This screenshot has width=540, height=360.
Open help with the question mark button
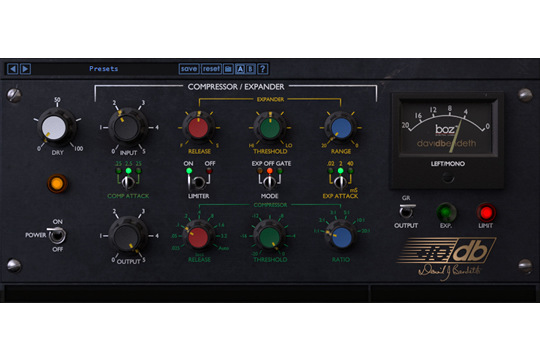pos(263,69)
